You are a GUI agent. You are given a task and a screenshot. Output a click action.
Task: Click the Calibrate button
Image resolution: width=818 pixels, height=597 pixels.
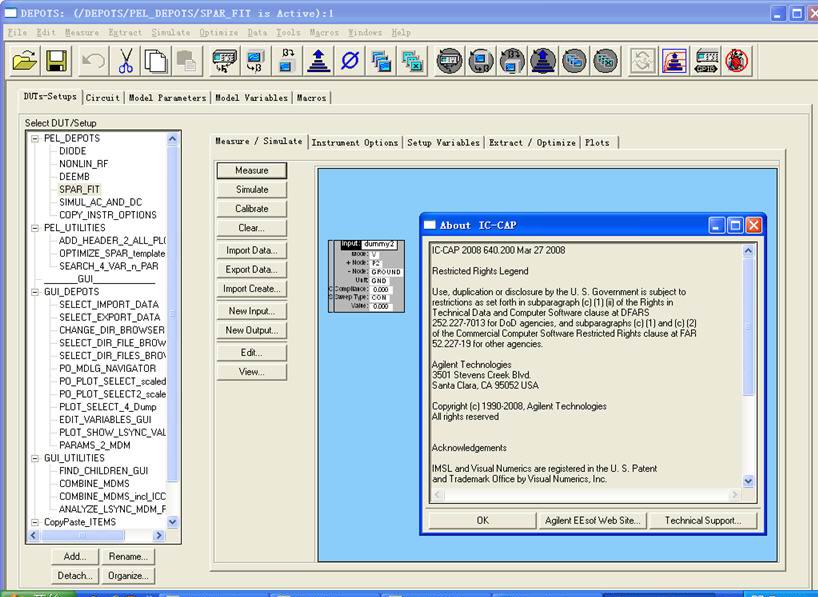pos(251,209)
